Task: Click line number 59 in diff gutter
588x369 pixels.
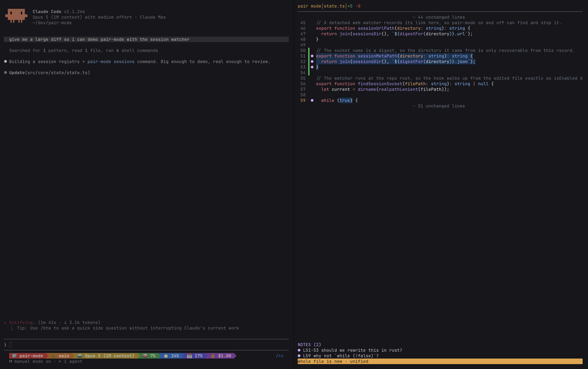Action: (303, 101)
